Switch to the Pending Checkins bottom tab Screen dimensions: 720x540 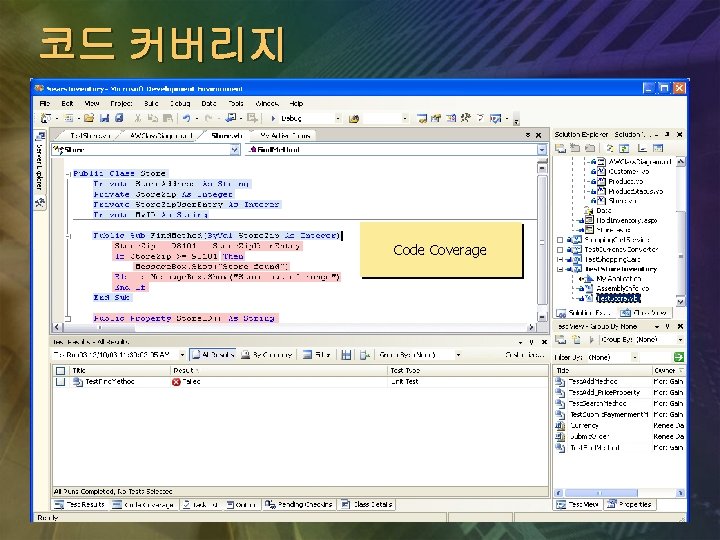298,504
